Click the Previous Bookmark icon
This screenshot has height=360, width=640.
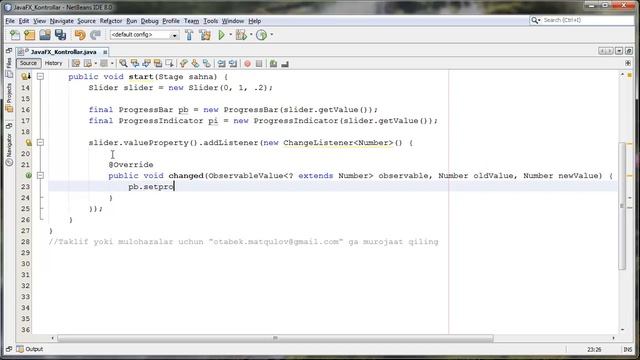pos(184,64)
